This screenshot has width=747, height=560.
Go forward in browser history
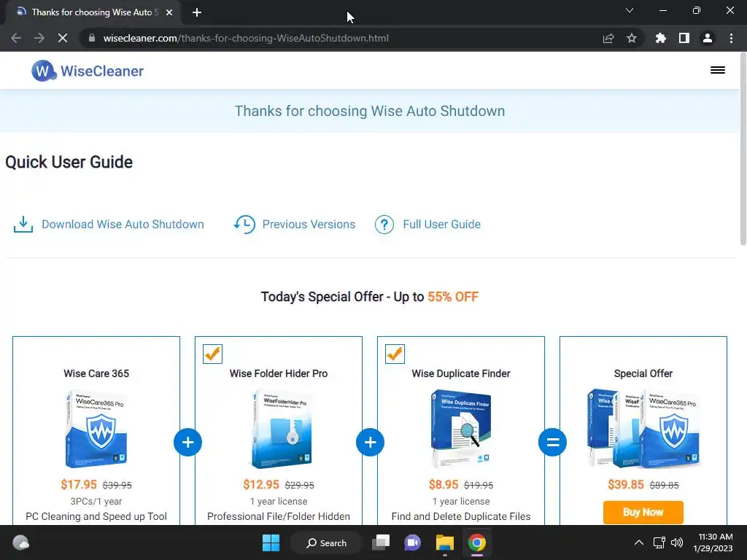point(39,38)
